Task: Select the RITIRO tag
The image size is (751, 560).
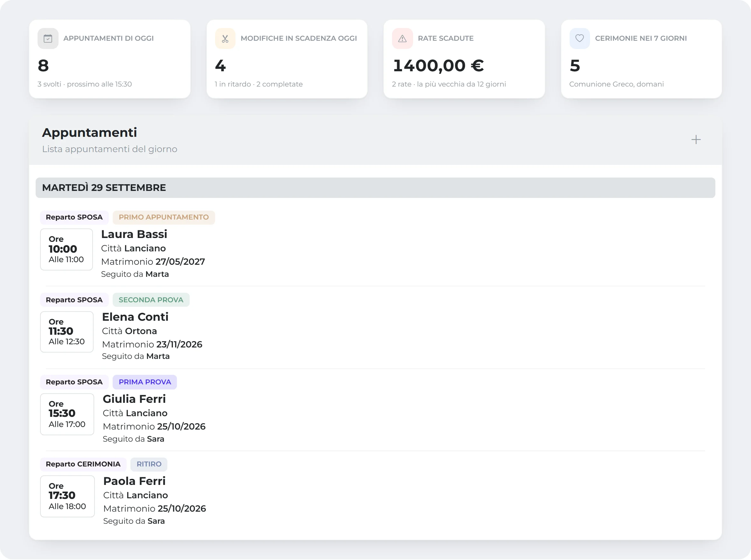Action: (149, 465)
